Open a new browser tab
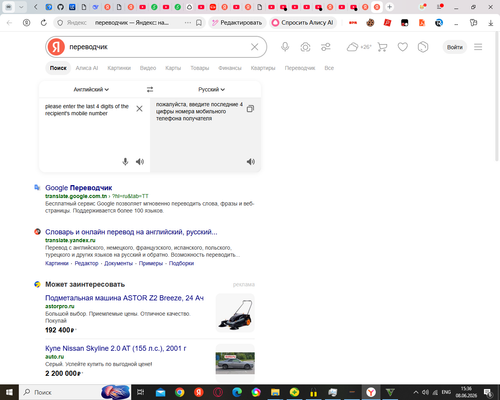 [x=389, y=7]
